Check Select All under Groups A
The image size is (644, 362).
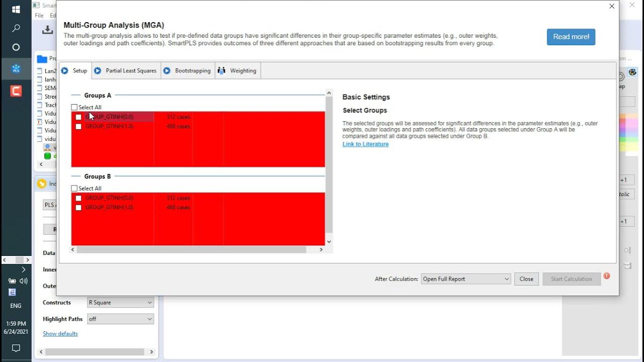[74, 107]
